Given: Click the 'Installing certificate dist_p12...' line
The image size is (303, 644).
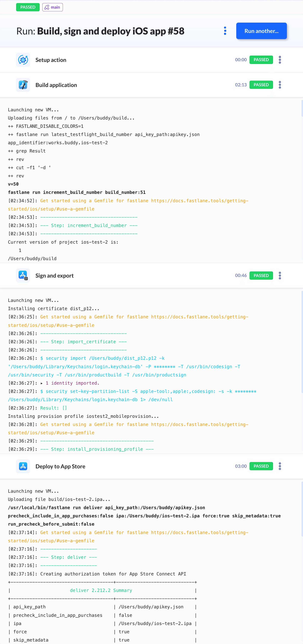Looking at the screenshot, I should click(54, 309).
